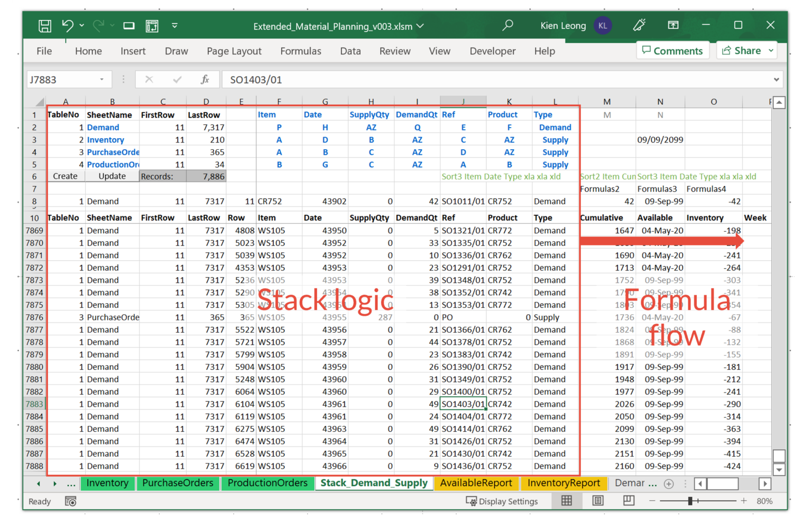Expand the workbook title dropdown chevron

(x=420, y=26)
